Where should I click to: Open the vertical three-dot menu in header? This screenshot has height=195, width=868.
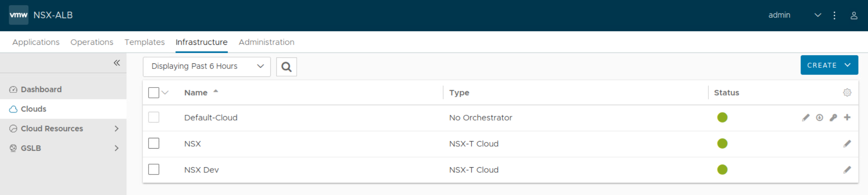(x=834, y=15)
